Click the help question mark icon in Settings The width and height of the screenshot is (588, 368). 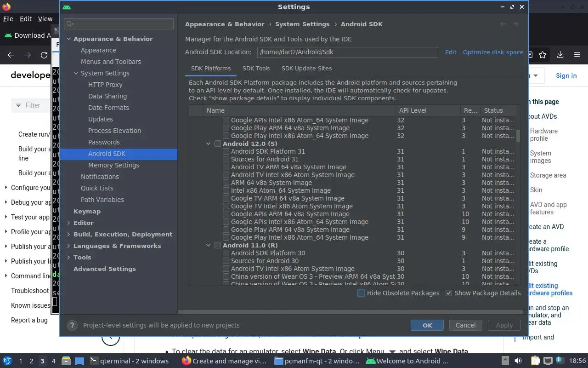point(72,325)
